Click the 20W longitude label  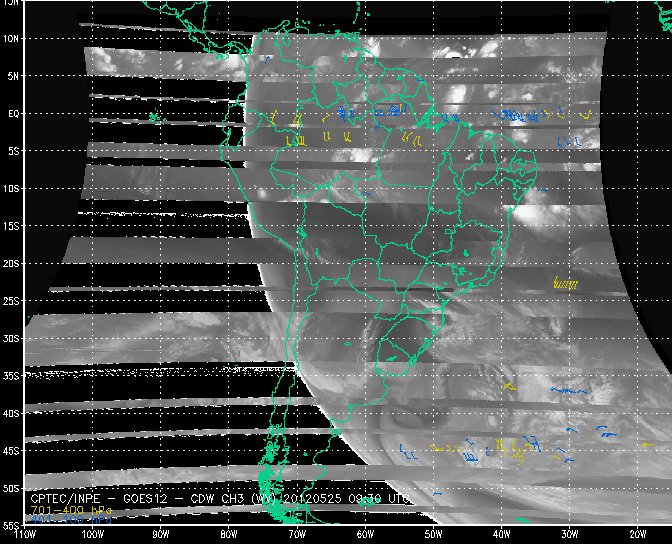pos(638,534)
